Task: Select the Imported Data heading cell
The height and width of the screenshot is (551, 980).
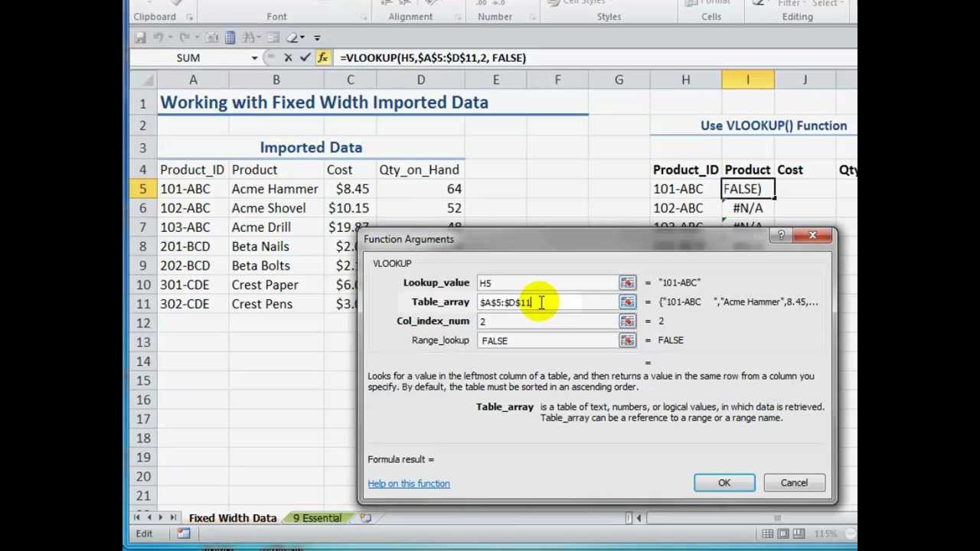Action: click(311, 147)
